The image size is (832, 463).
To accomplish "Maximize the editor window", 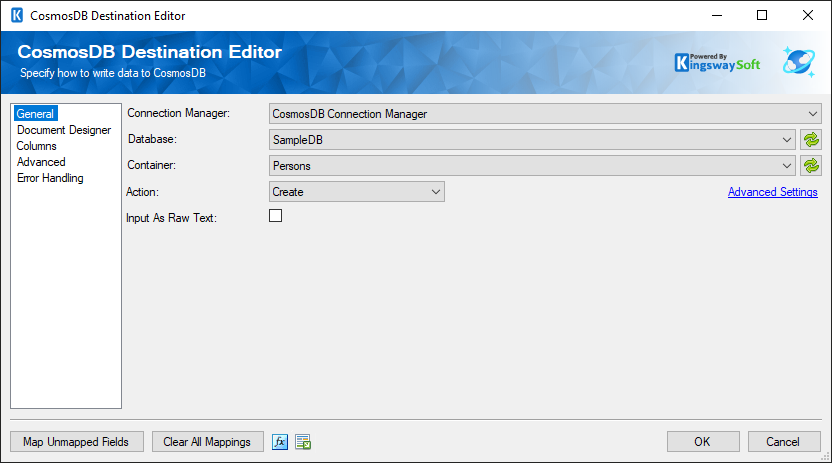I will click(762, 15).
